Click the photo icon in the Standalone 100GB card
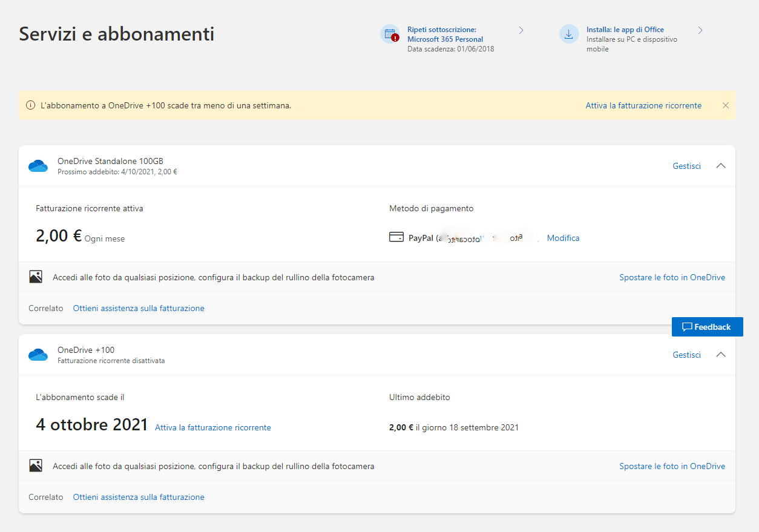 [36, 277]
